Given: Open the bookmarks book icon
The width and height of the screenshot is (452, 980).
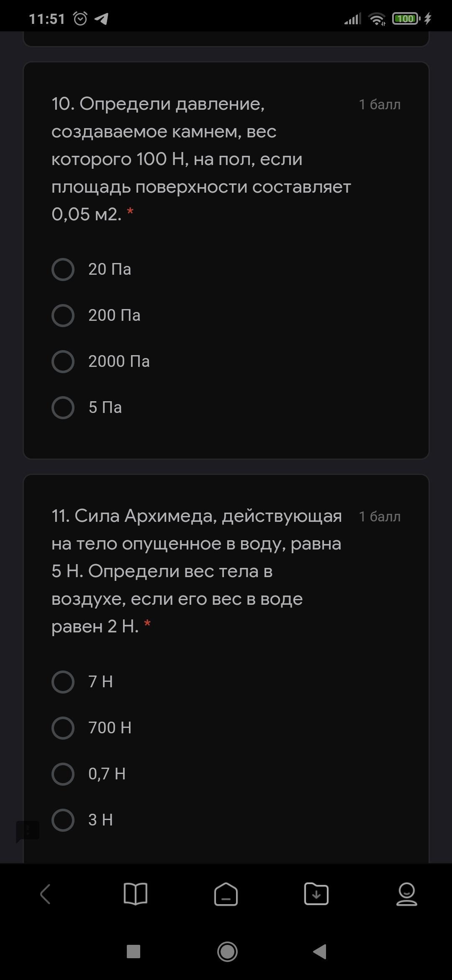Looking at the screenshot, I should [136, 894].
